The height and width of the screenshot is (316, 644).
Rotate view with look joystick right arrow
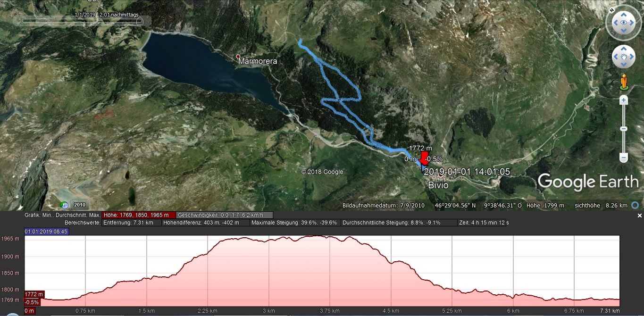(632, 22)
